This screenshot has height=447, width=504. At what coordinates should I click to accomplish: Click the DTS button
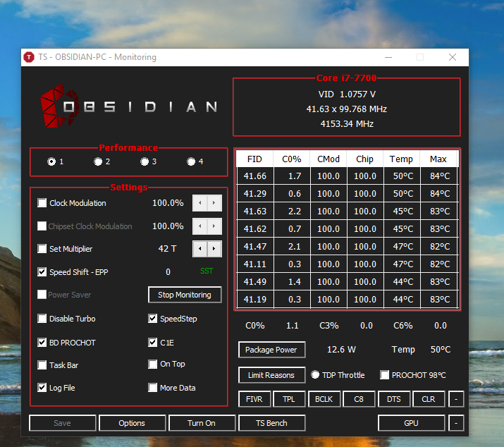click(x=394, y=399)
